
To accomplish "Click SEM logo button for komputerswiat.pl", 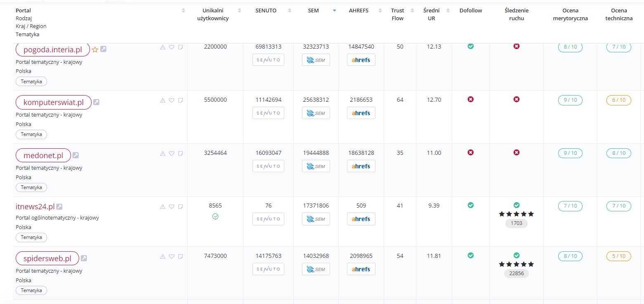I will point(316,113).
